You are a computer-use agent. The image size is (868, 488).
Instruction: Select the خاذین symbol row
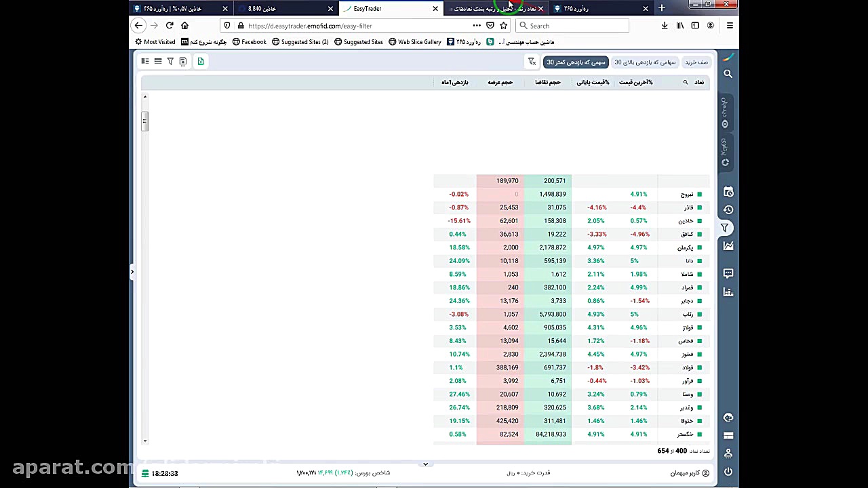coord(572,221)
